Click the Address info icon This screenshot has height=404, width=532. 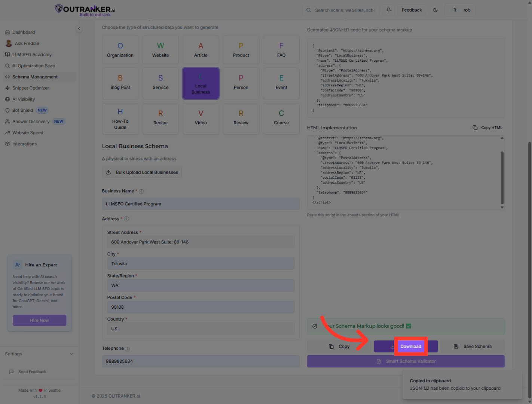pos(126,219)
